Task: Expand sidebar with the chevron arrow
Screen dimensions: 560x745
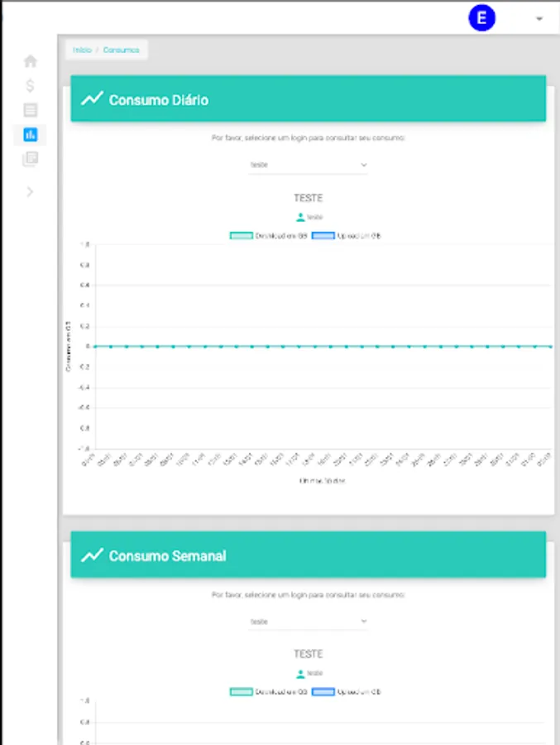Action: (x=30, y=192)
